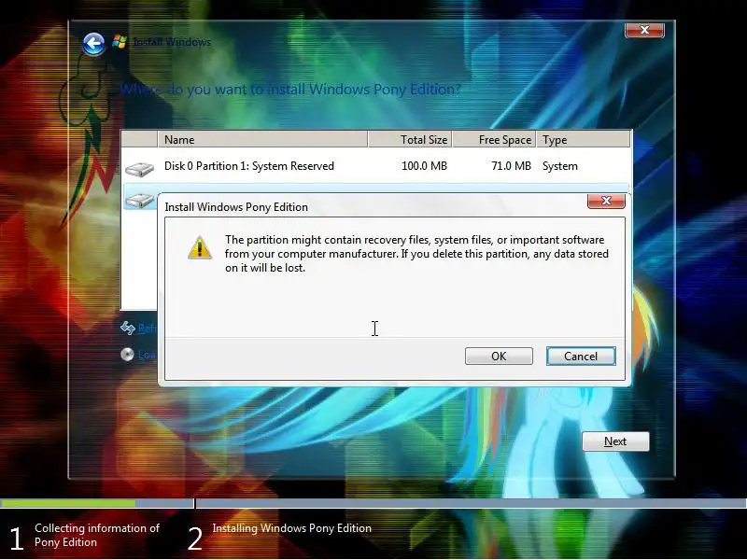The height and width of the screenshot is (560, 747).
Task: Click the Next button
Action: pos(615,441)
